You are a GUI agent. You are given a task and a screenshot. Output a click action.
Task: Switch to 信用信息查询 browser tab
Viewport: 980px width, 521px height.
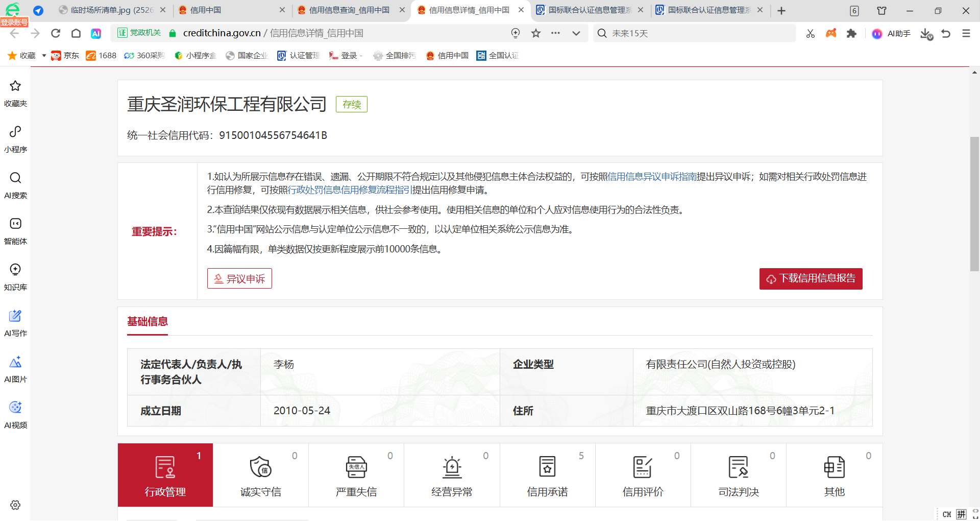click(x=349, y=10)
